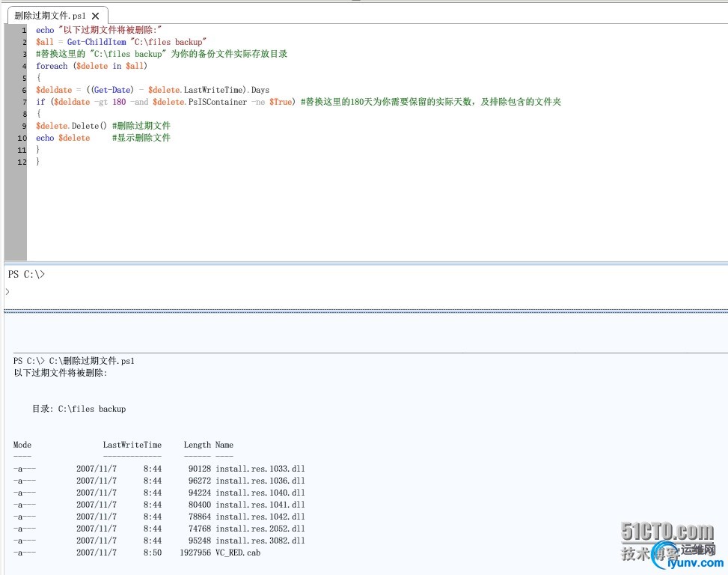Click length value 1927956
The width and height of the screenshot is (728, 575).
[195, 553]
